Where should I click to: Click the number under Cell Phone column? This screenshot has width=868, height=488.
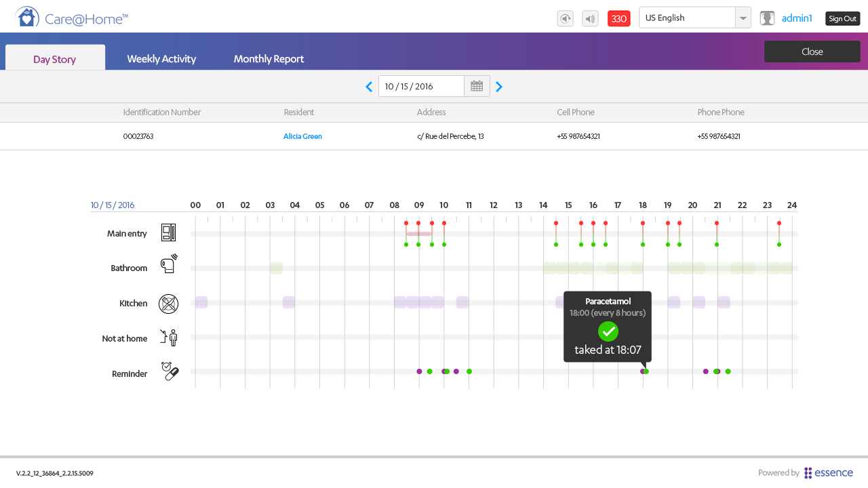tap(578, 136)
